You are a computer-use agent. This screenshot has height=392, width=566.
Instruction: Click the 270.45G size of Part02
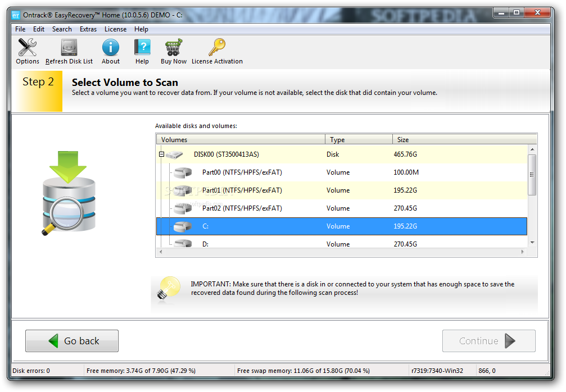click(405, 208)
